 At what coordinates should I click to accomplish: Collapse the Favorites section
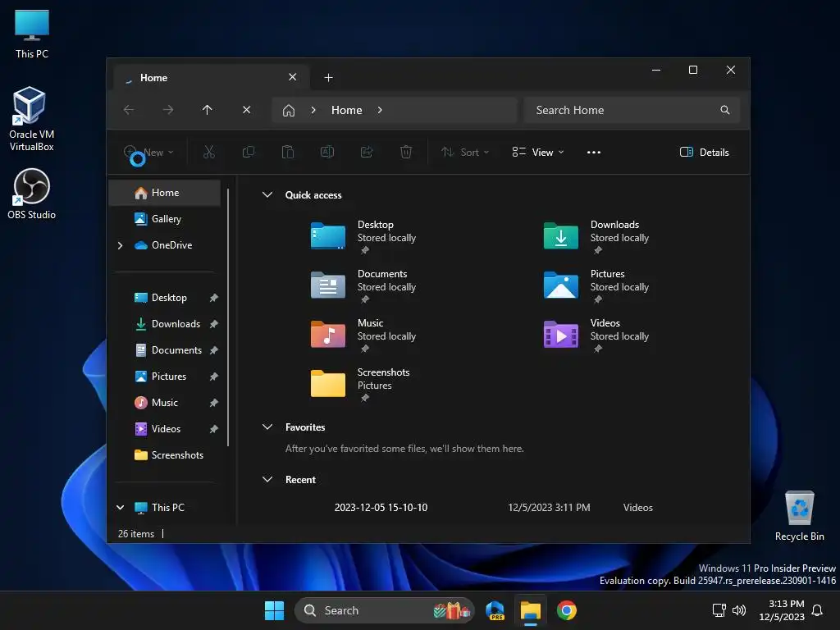267,427
